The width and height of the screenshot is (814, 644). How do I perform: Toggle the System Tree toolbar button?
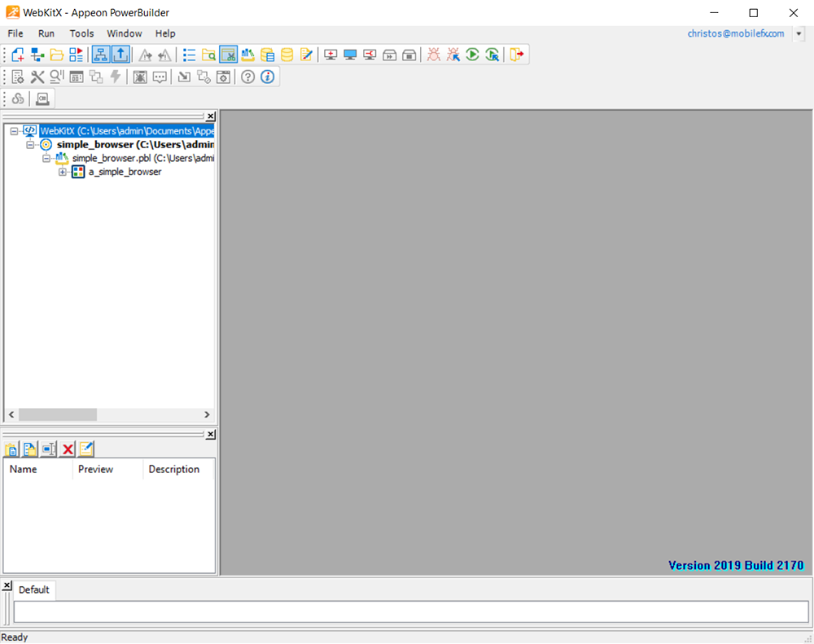point(101,55)
